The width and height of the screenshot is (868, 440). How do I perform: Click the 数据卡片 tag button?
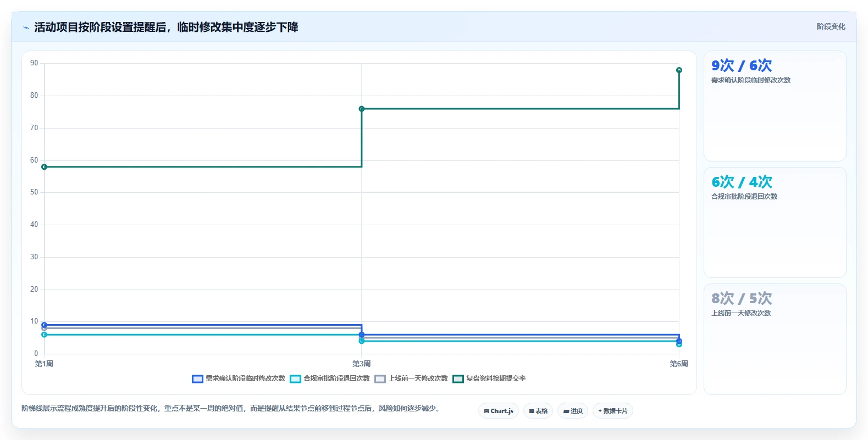point(613,411)
